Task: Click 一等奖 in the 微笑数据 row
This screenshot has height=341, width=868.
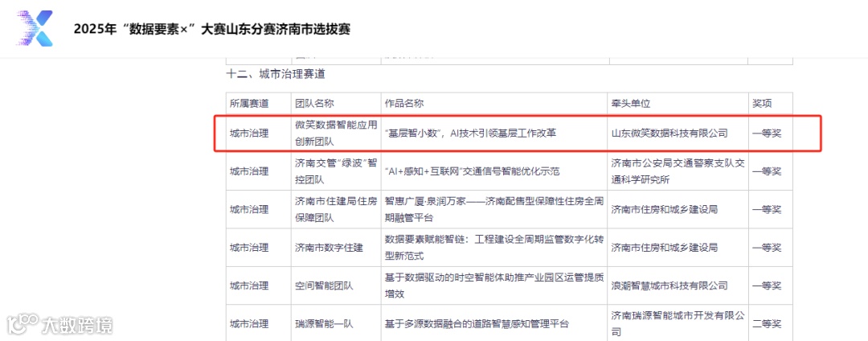Action: tap(767, 134)
